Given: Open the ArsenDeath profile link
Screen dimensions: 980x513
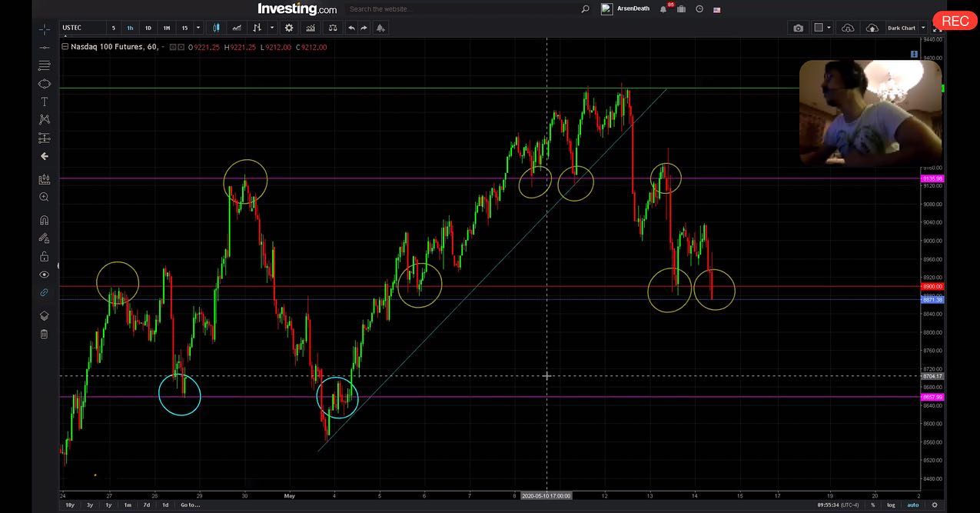Looking at the screenshot, I should 633,8.
